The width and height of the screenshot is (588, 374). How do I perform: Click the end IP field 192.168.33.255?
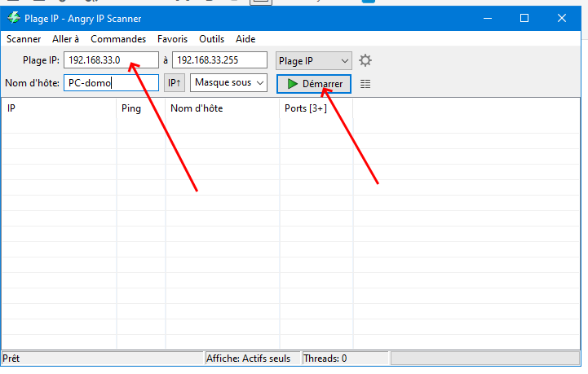(219, 60)
